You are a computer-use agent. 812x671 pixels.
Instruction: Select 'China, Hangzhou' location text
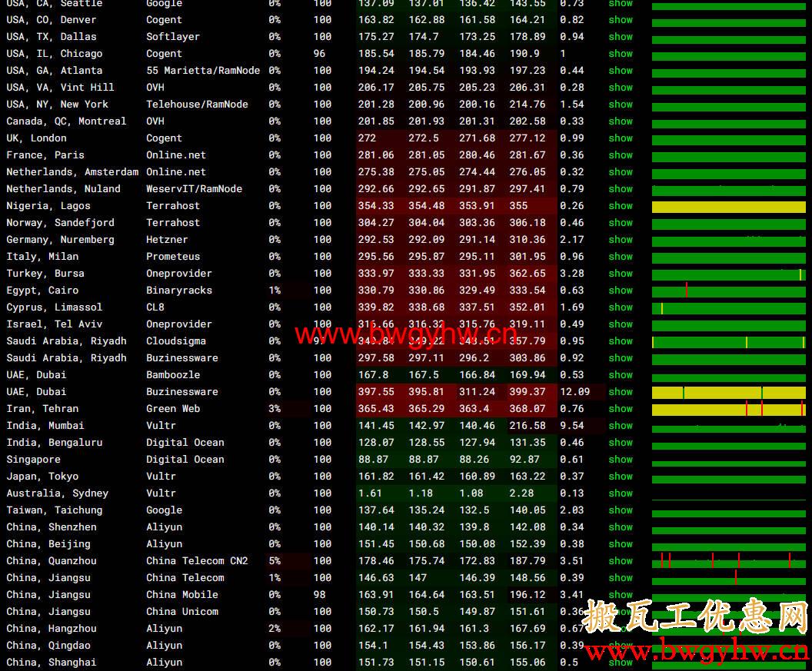pos(52,629)
